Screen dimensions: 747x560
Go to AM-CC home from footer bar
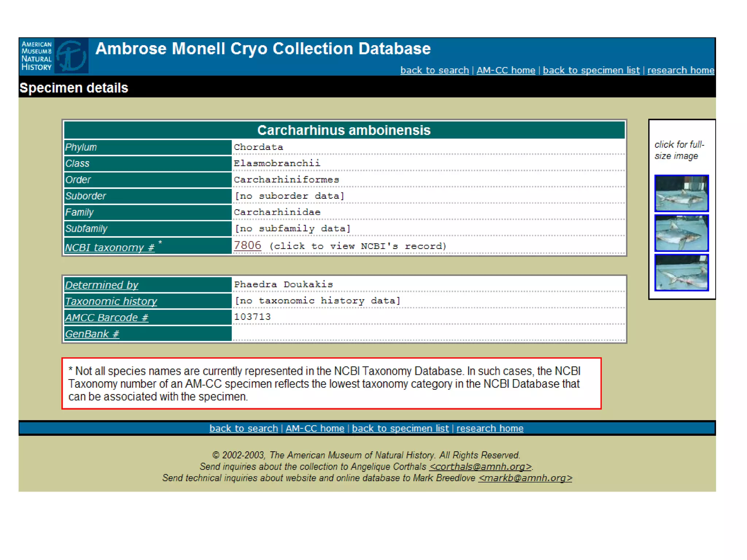314,428
